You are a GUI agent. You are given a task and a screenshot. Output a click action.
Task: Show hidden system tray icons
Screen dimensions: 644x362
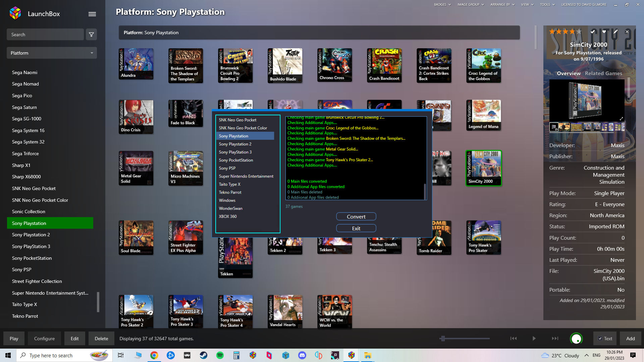pyautogui.click(x=586, y=355)
